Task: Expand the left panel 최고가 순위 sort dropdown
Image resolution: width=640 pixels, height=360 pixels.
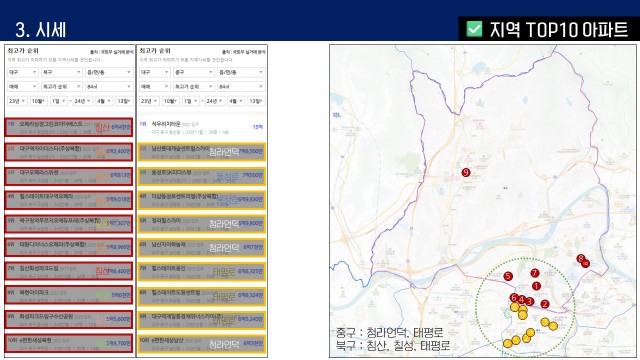Action: pos(62,87)
